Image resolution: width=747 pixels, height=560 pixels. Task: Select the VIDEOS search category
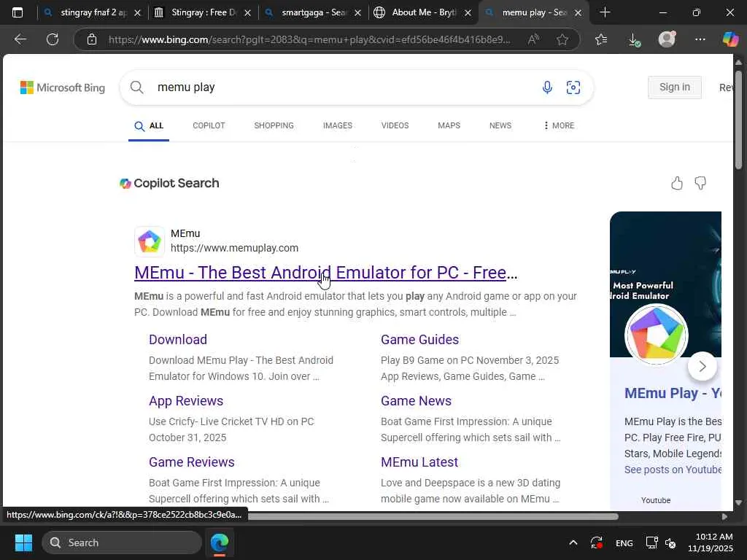click(x=395, y=125)
